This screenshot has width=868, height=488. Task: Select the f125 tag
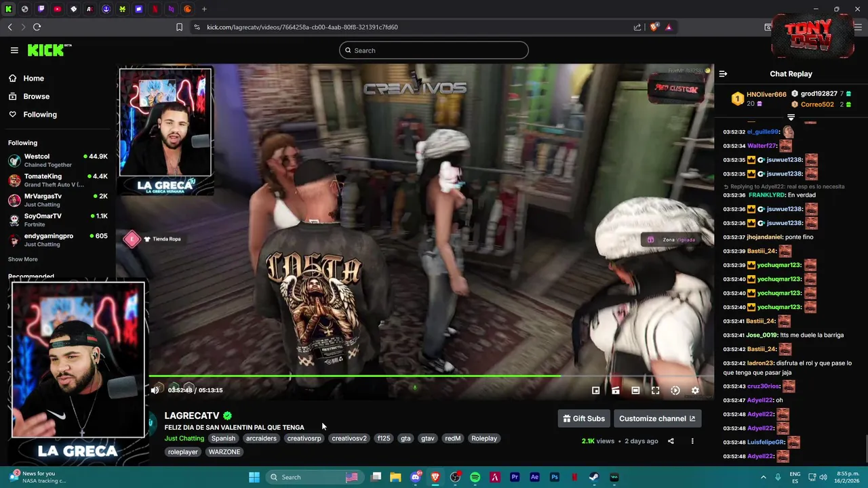coord(384,439)
